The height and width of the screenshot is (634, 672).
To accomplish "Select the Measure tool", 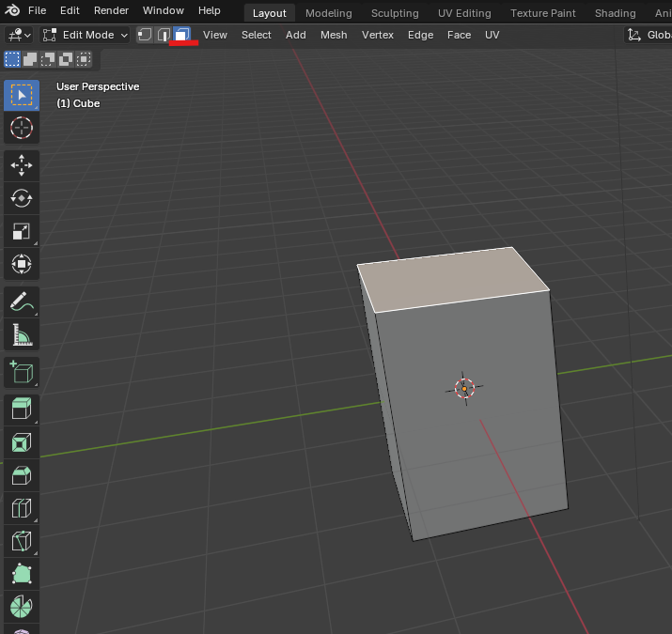I will point(22,334).
